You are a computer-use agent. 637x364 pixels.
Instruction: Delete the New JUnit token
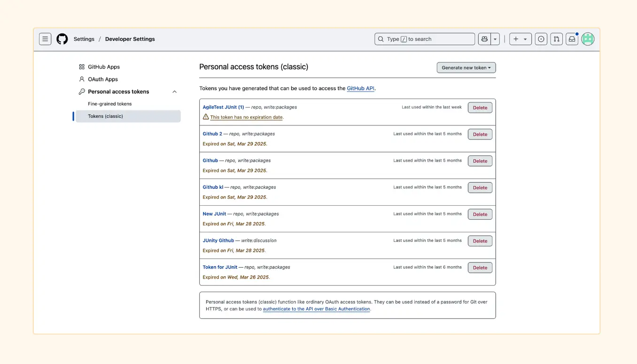pos(480,214)
